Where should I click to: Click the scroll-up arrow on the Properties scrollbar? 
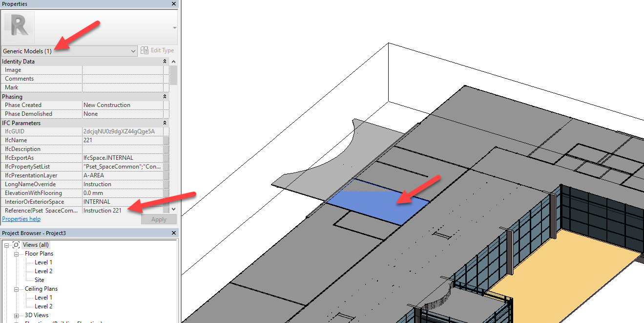click(x=174, y=61)
